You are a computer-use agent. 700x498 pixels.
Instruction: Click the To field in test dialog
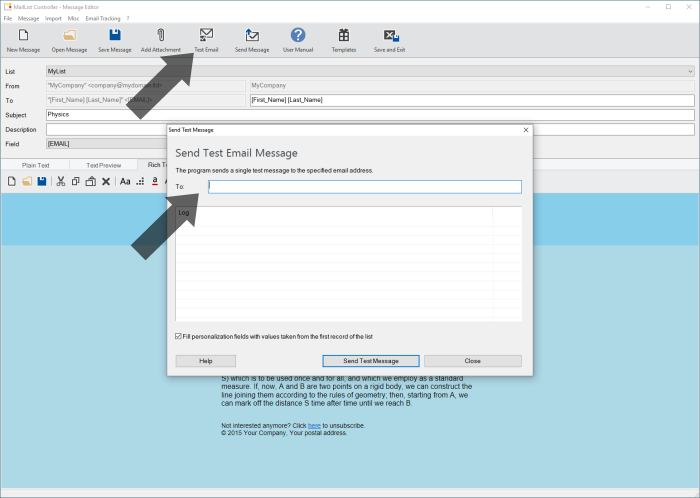click(365, 187)
